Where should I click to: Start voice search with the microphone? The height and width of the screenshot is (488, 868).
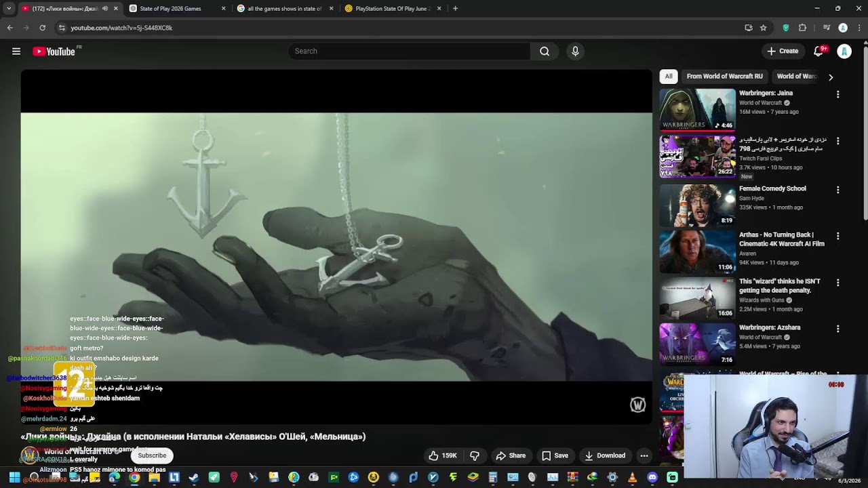[575, 51]
